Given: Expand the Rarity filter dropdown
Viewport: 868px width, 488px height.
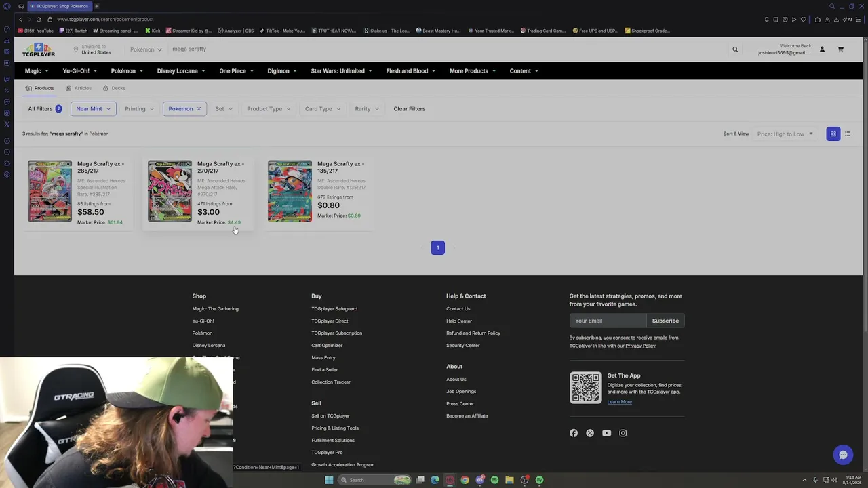Looking at the screenshot, I should point(367,108).
